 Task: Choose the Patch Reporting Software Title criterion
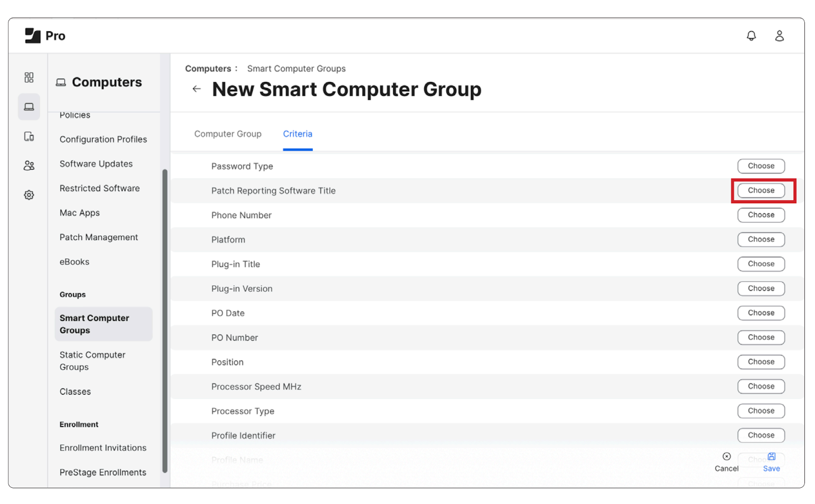(x=760, y=190)
